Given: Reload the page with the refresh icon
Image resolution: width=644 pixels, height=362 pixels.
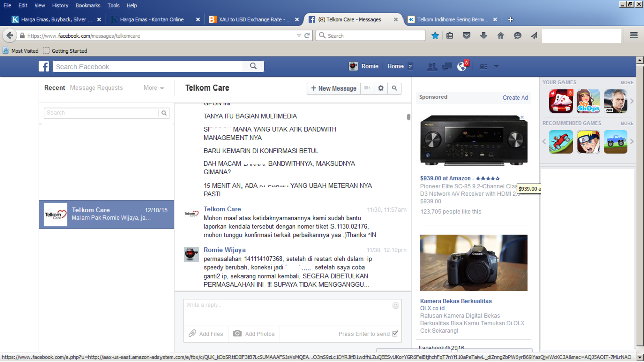Looking at the screenshot, I should pos(307,36).
